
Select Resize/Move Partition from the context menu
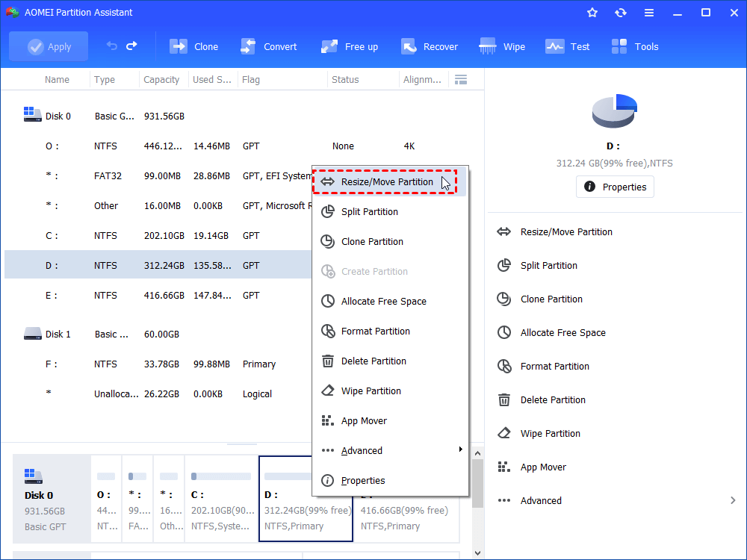(x=385, y=181)
